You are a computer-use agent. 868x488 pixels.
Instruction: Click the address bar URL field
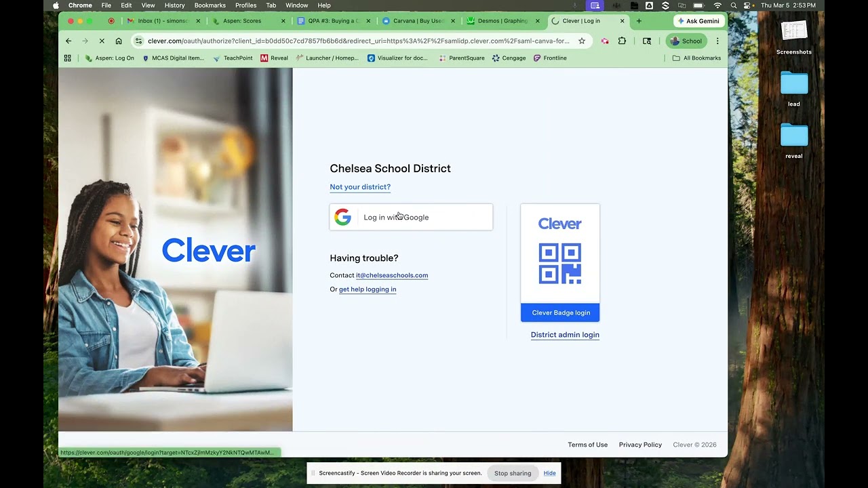pyautogui.click(x=359, y=41)
